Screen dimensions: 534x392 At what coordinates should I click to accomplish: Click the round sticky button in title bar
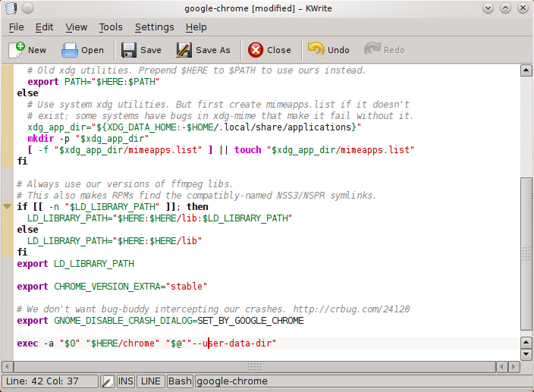(x=27, y=8)
